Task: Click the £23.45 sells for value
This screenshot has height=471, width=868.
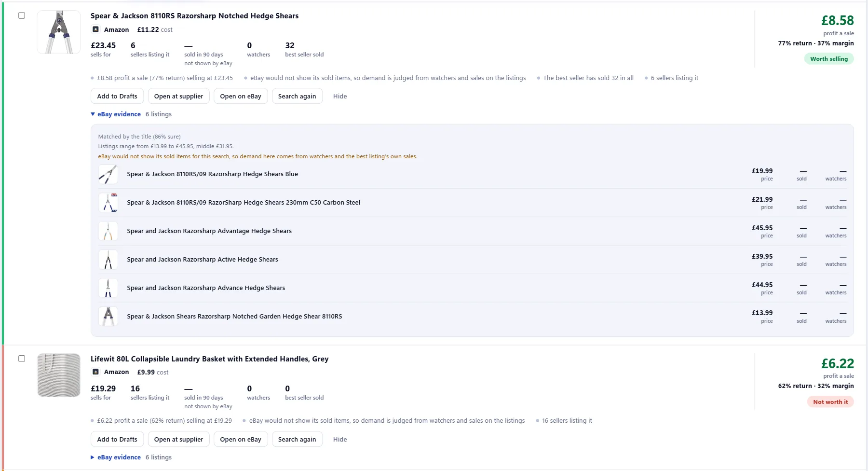Action: click(103, 45)
